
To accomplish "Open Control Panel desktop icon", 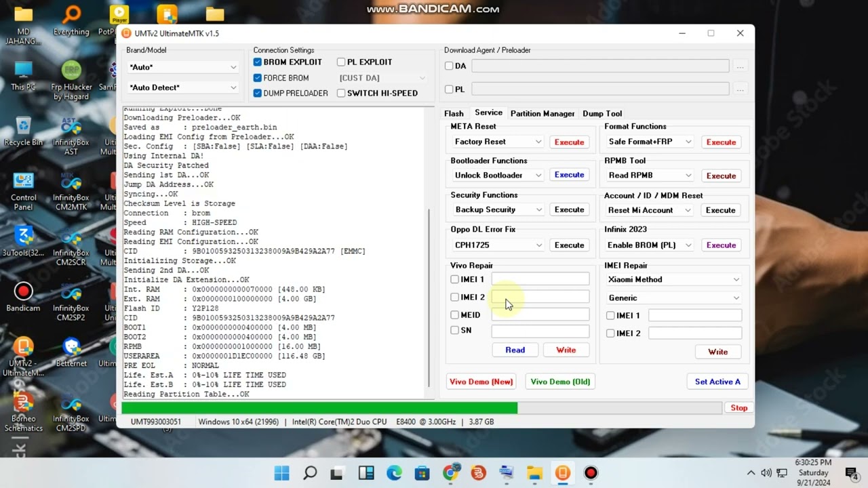I will [23, 191].
